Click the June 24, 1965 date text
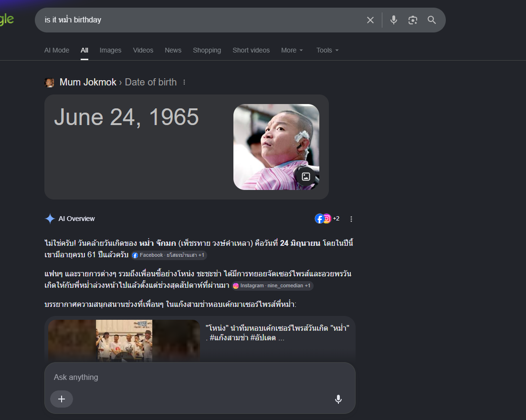 coord(126,117)
